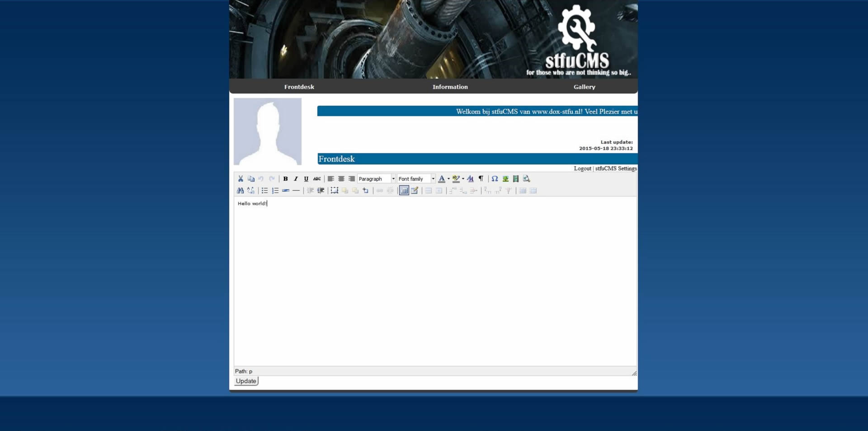
Task: Click the editor resize corner handle
Action: pyautogui.click(x=634, y=373)
